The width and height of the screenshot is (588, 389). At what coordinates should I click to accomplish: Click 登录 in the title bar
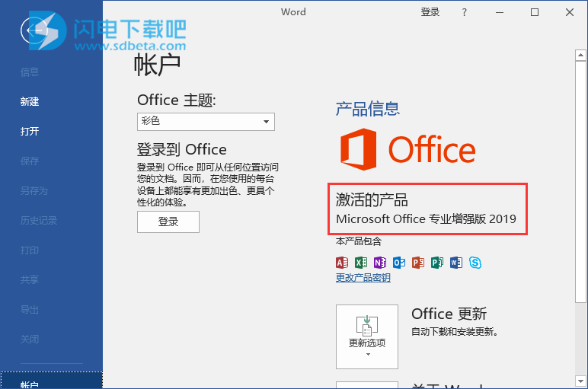[x=430, y=12]
